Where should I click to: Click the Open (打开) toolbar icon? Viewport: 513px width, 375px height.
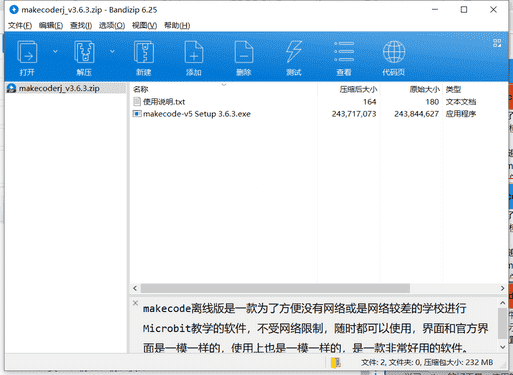pyautogui.click(x=27, y=52)
